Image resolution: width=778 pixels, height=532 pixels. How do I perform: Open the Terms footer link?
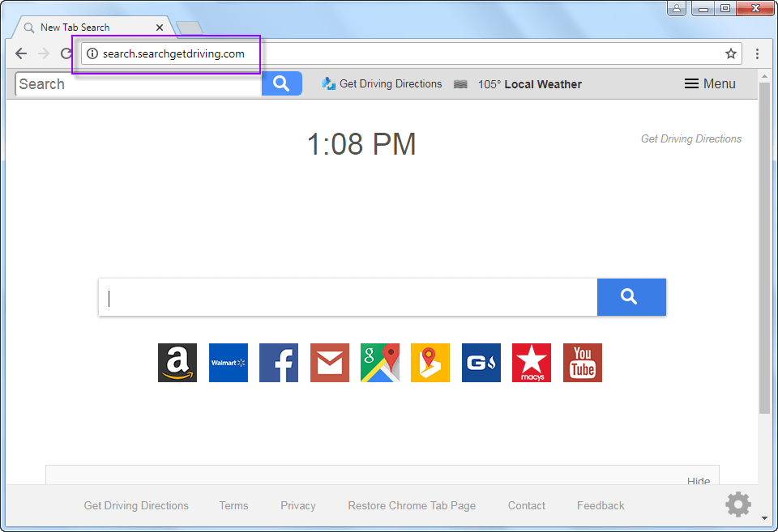pyautogui.click(x=233, y=506)
